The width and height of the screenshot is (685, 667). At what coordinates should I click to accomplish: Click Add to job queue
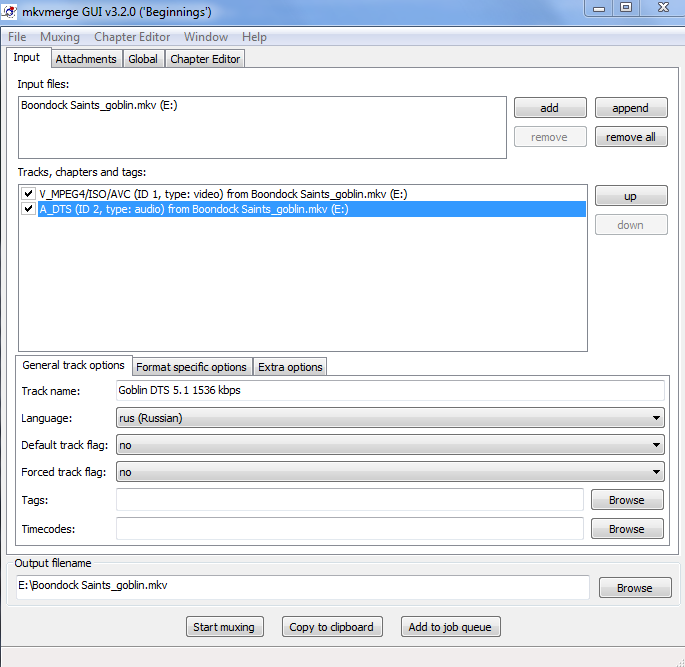(x=450, y=627)
